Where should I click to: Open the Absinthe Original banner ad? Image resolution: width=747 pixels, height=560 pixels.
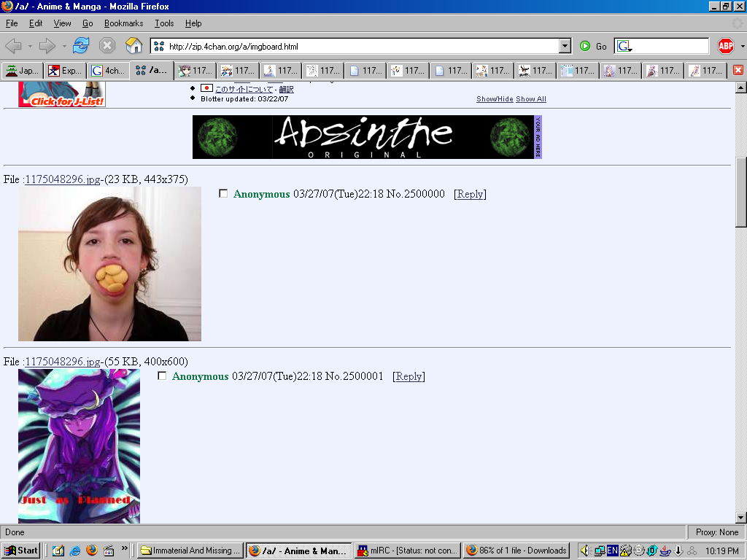coord(363,137)
